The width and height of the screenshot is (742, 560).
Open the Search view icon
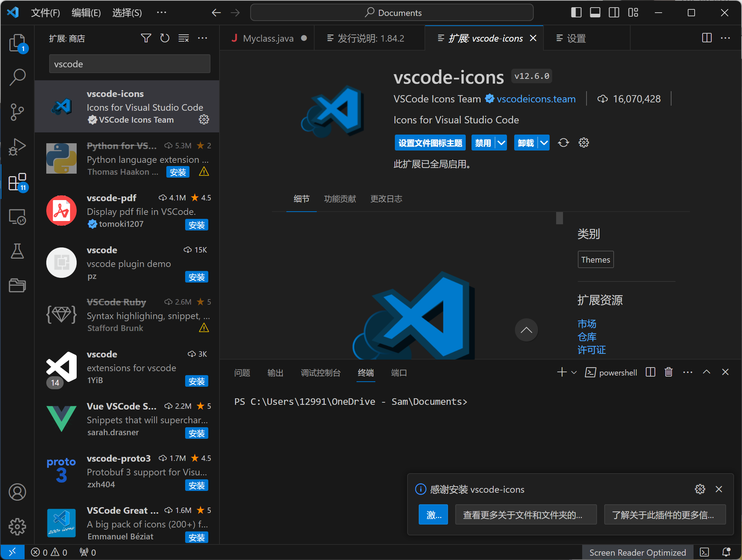(x=17, y=77)
